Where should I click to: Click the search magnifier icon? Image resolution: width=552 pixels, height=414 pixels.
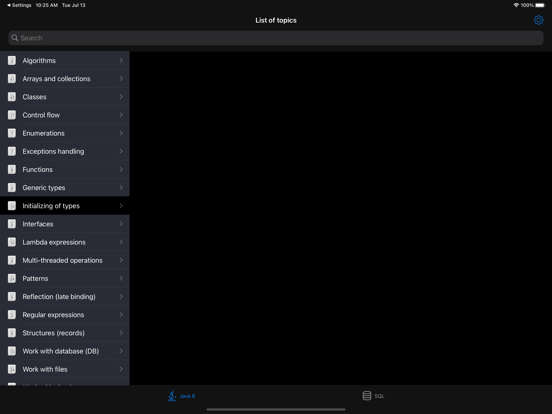[x=14, y=38]
